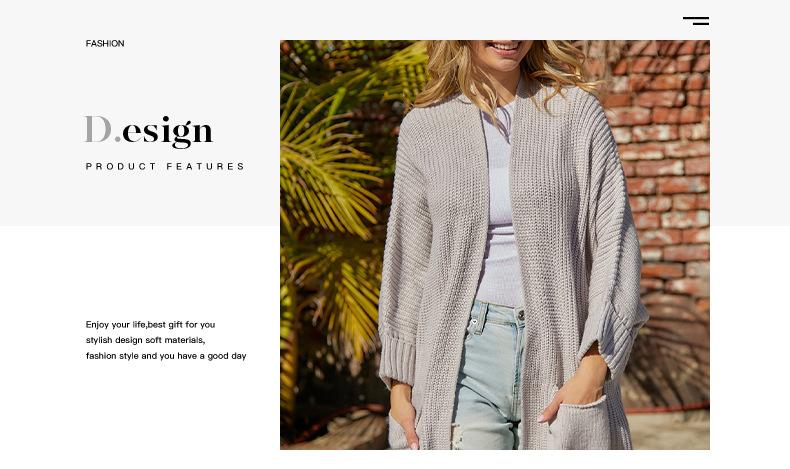
Task: Select the line 'Enjoy your life,best gift for you'
Action: 150,324
